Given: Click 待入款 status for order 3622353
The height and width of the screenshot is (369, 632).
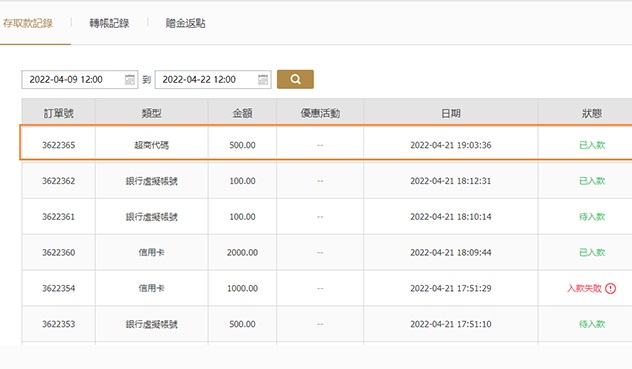Looking at the screenshot, I should point(592,324).
